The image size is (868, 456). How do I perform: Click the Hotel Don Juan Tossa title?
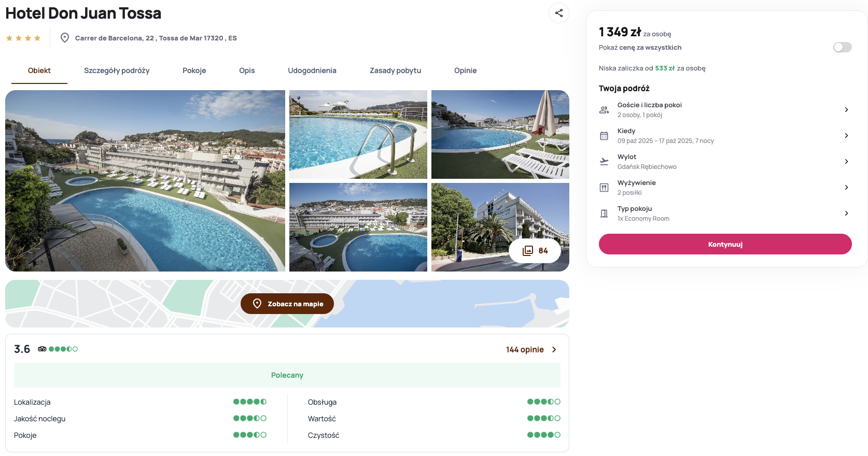click(83, 13)
